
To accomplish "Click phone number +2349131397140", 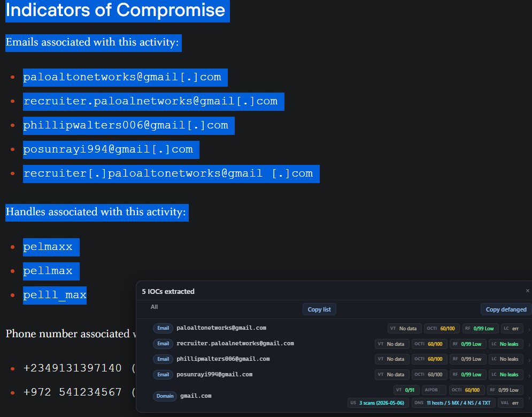I will click(x=72, y=368).
